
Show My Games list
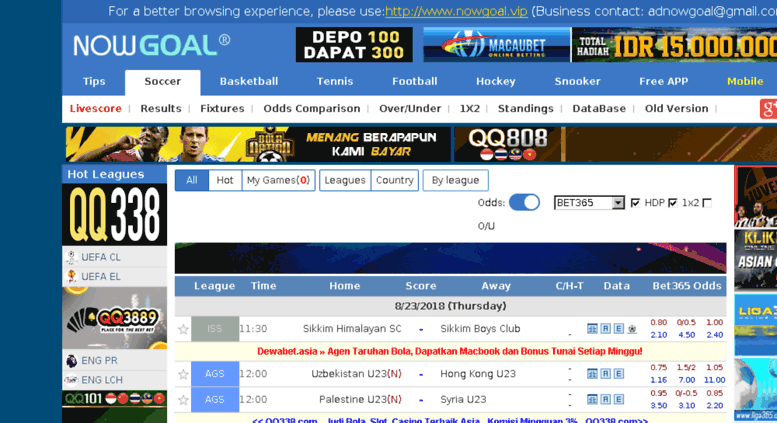click(x=278, y=180)
